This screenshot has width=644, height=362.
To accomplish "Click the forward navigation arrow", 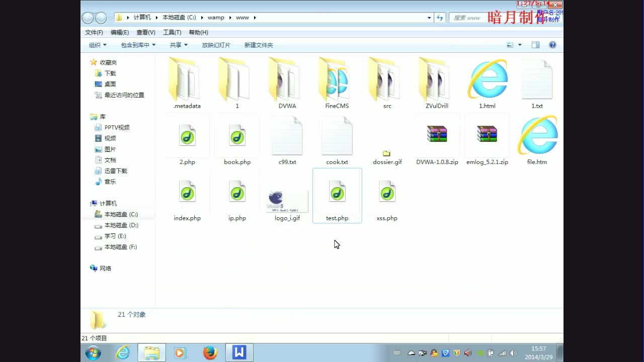I will 101,18.
